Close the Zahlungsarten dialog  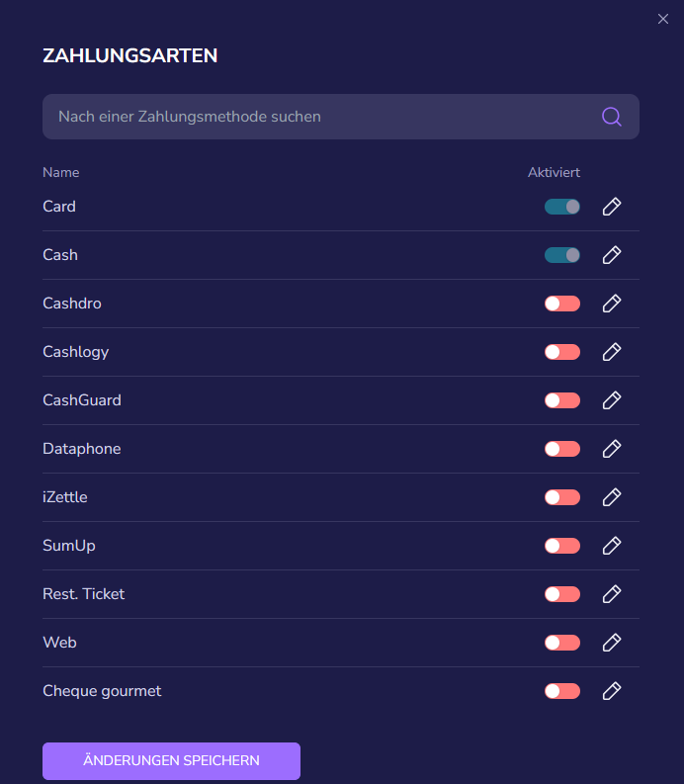pyautogui.click(x=663, y=19)
